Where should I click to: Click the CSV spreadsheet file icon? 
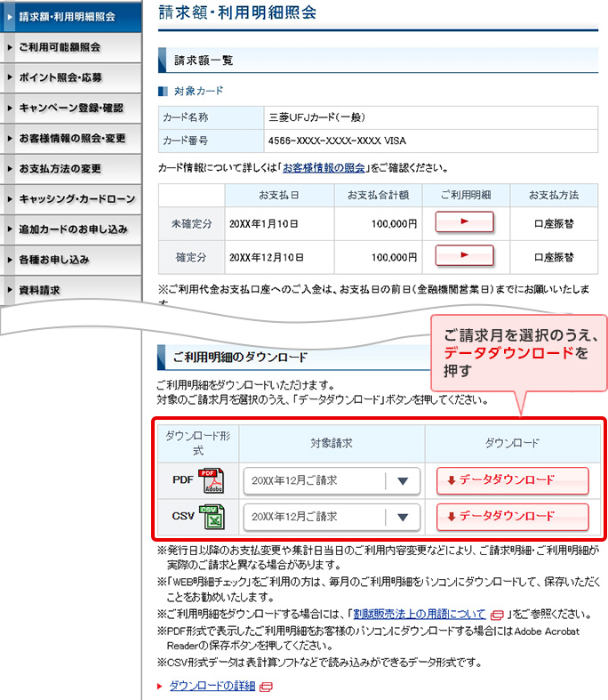(211, 517)
